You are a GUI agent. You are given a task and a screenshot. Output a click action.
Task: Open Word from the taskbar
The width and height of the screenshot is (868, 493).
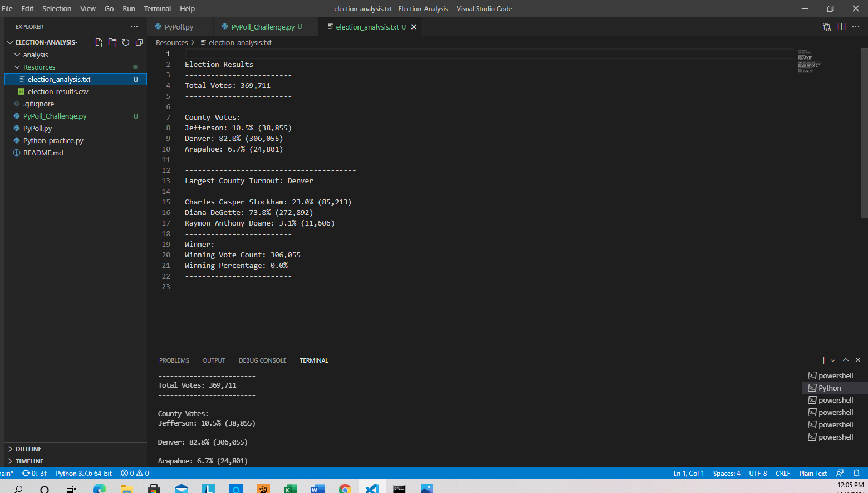[317, 489]
